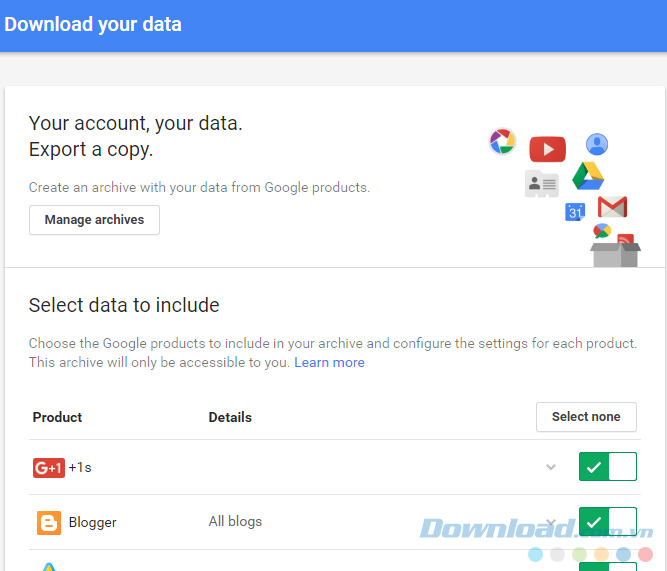The width and height of the screenshot is (667, 571).
Task: Click the 'Download your data' title
Action: pos(93,24)
